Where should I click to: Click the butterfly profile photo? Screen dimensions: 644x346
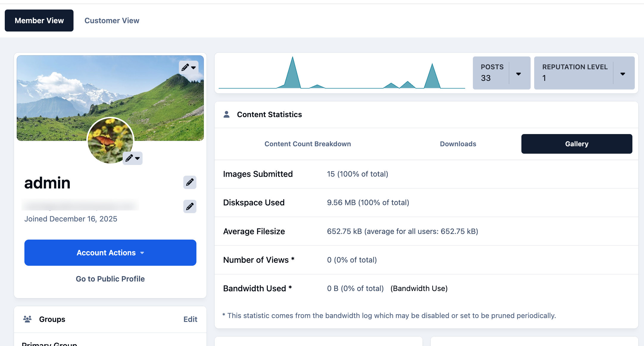[x=110, y=140]
